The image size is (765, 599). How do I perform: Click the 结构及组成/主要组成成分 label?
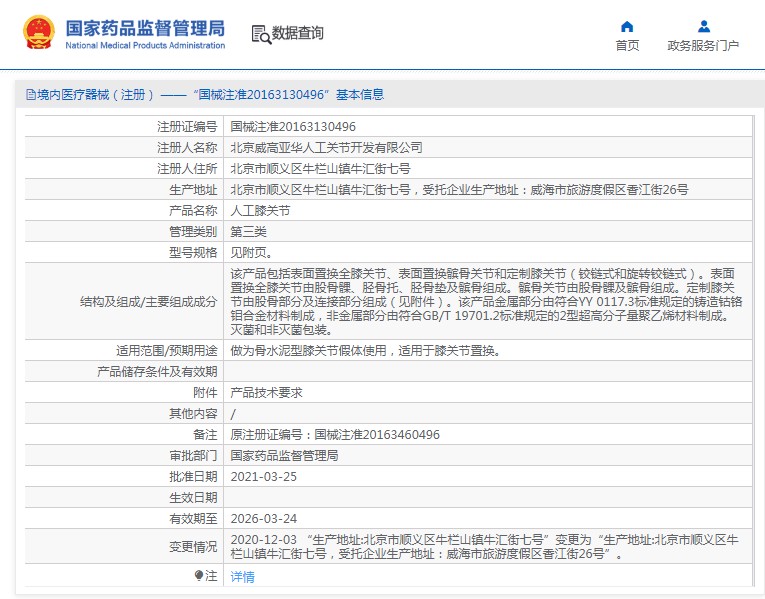[x=148, y=302]
